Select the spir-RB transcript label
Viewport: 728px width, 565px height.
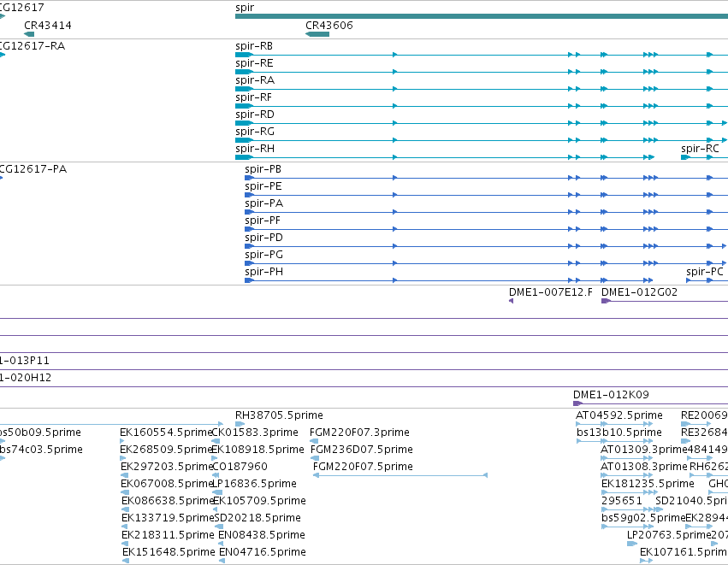coord(254,46)
